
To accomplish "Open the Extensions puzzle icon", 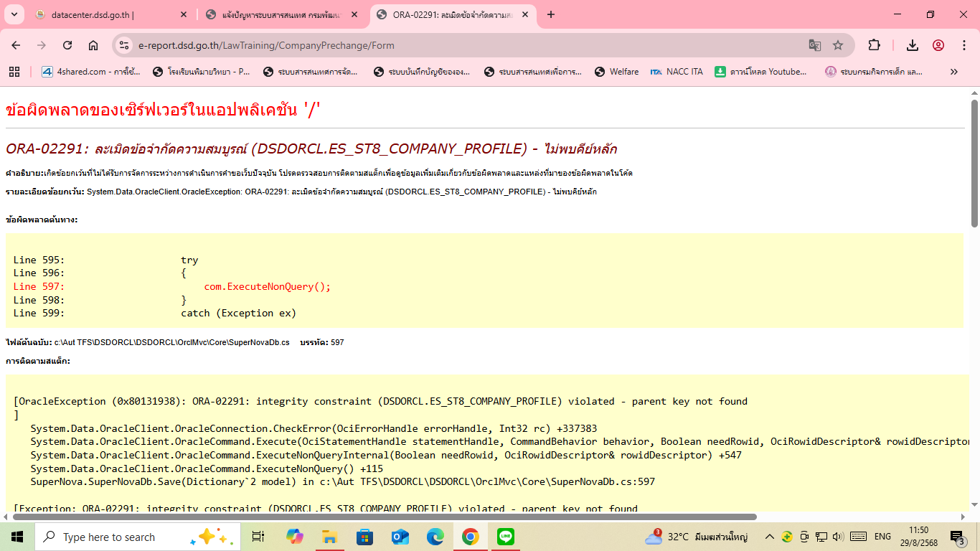I will [x=874, y=45].
